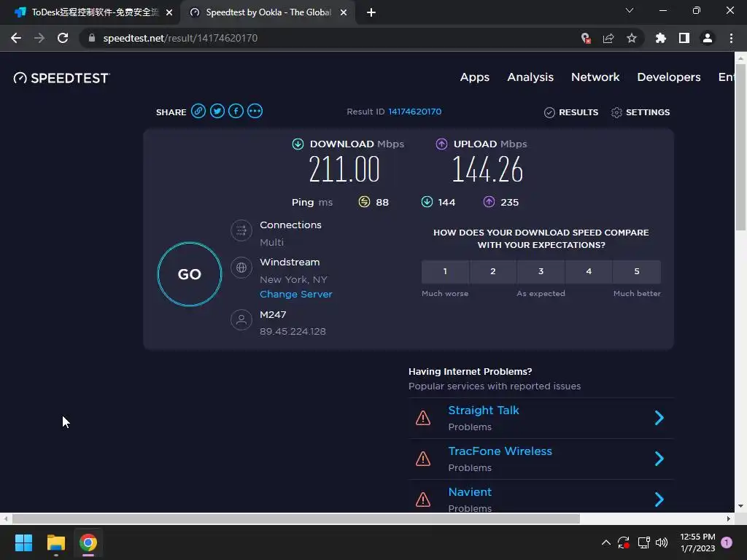This screenshot has width=747, height=560.
Task: Open Result ID 14174620170 link
Action: [415, 112]
